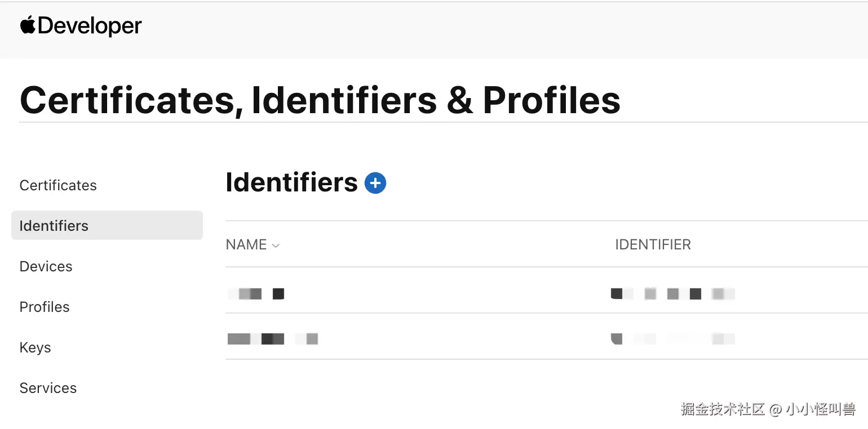Toggle the sort chevron beside NAME
The image size is (868, 429).
[x=276, y=245]
